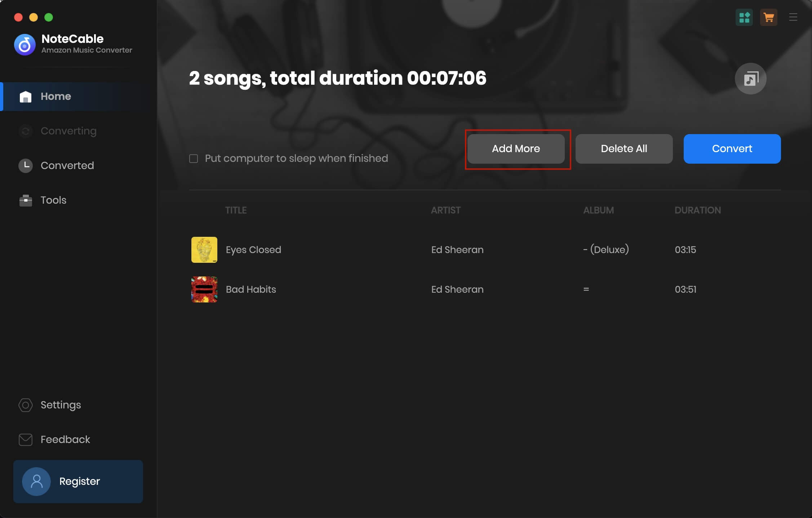Navigate to Feedback menu item
Screen dimensions: 812x518
(65, 439)
